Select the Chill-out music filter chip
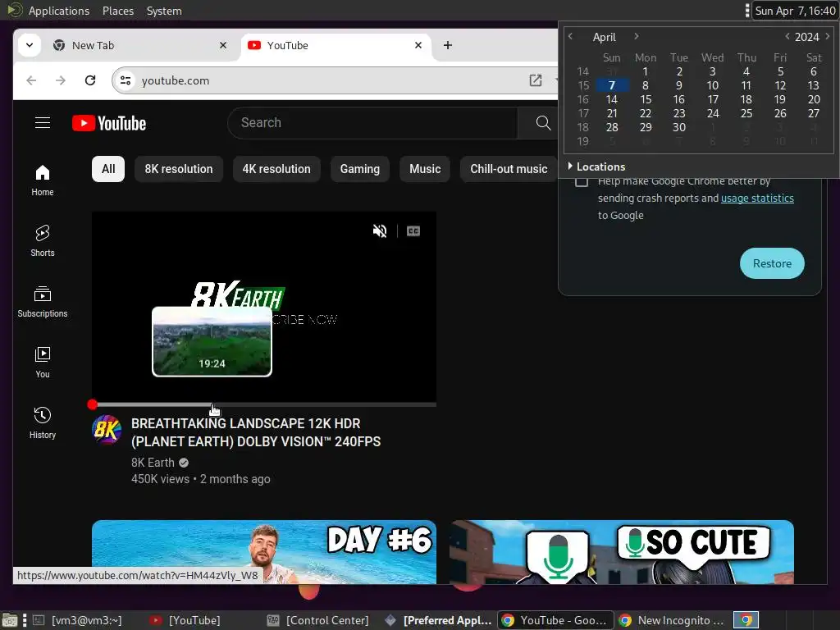This screenshot has height=630, width=840. click(509, 169)
